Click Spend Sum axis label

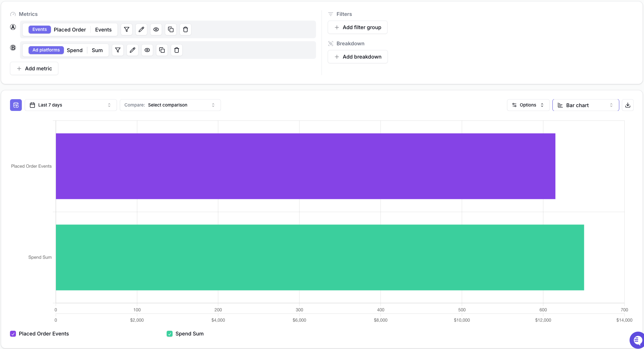(40, 257)
